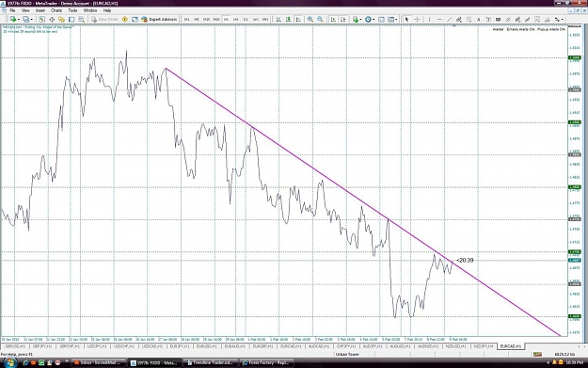Click the Expert Advisors button

(x=159, y=19)
